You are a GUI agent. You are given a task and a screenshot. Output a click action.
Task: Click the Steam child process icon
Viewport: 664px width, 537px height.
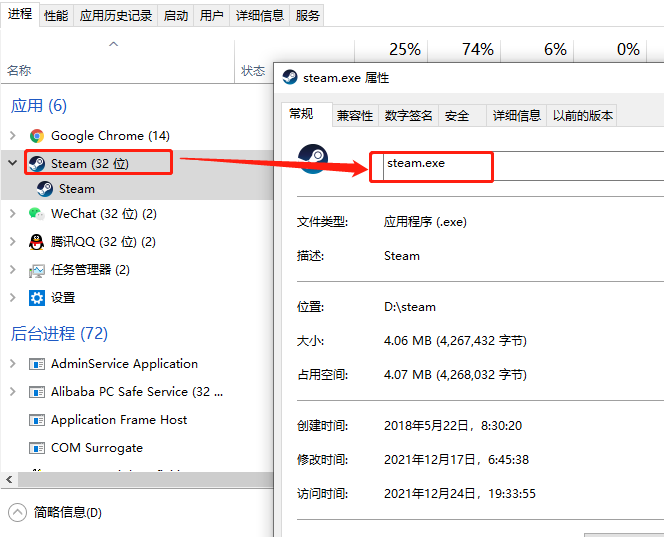coord(45,189)
